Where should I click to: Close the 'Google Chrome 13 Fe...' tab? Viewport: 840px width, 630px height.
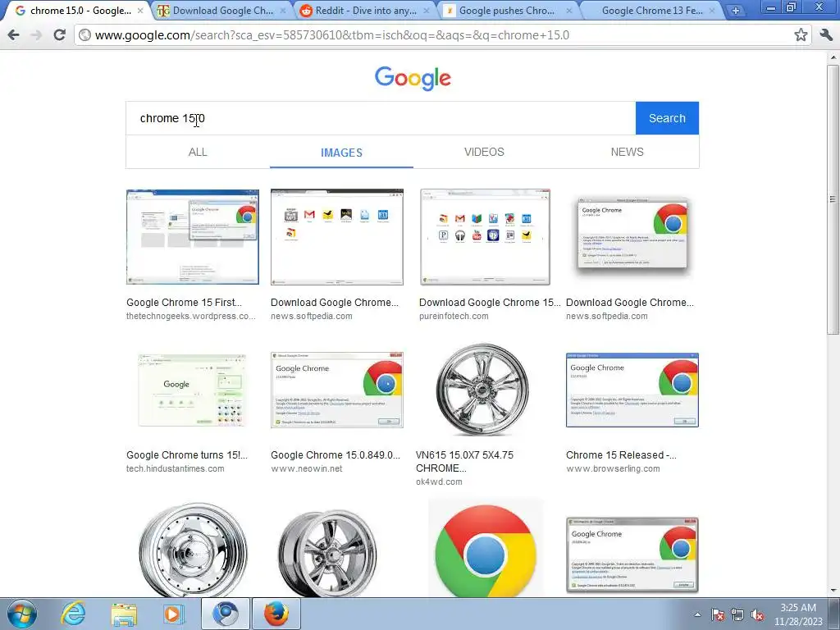712,10
